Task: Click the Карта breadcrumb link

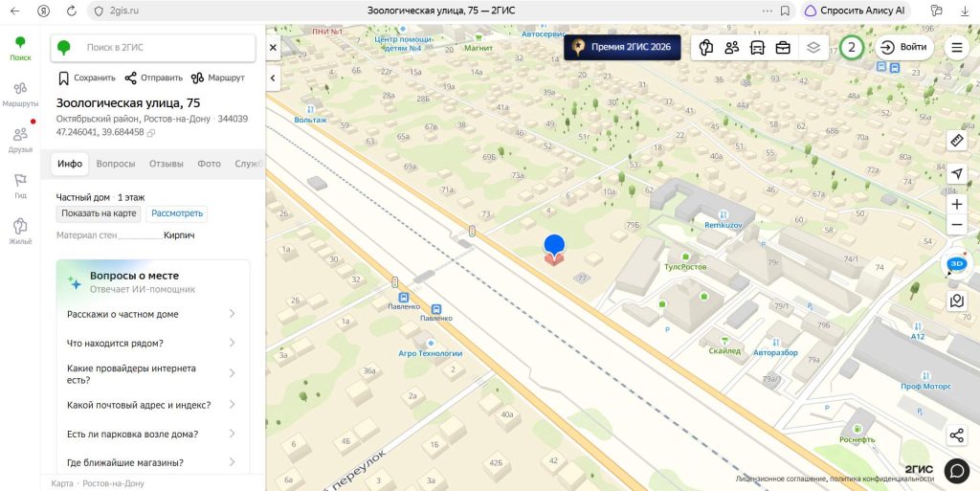Action: click(62, 483)
